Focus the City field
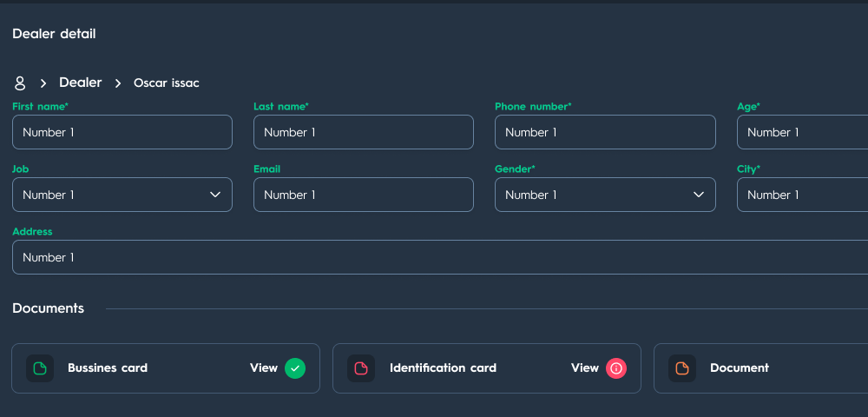Viewport: 868px width, 417px height. (803, 195)
